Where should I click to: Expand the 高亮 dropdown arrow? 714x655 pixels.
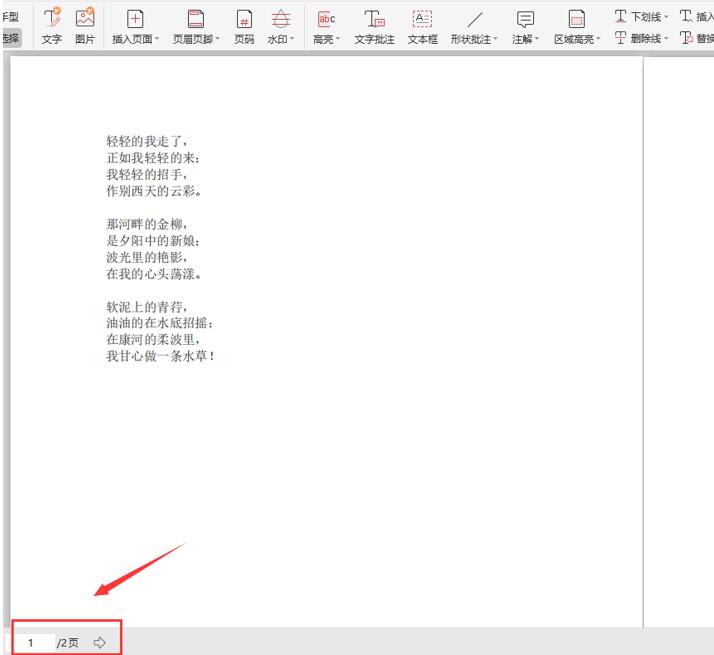coord(338,39)
